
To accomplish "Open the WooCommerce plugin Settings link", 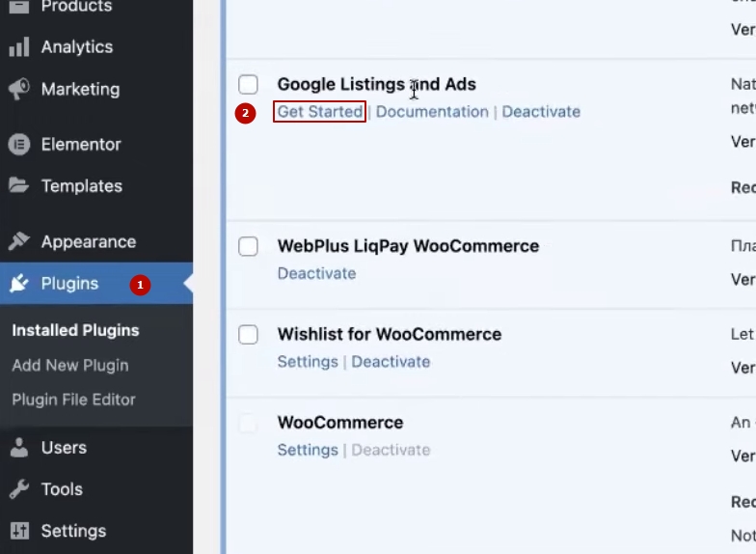I will pyautogui.click(x=308, y=450).
